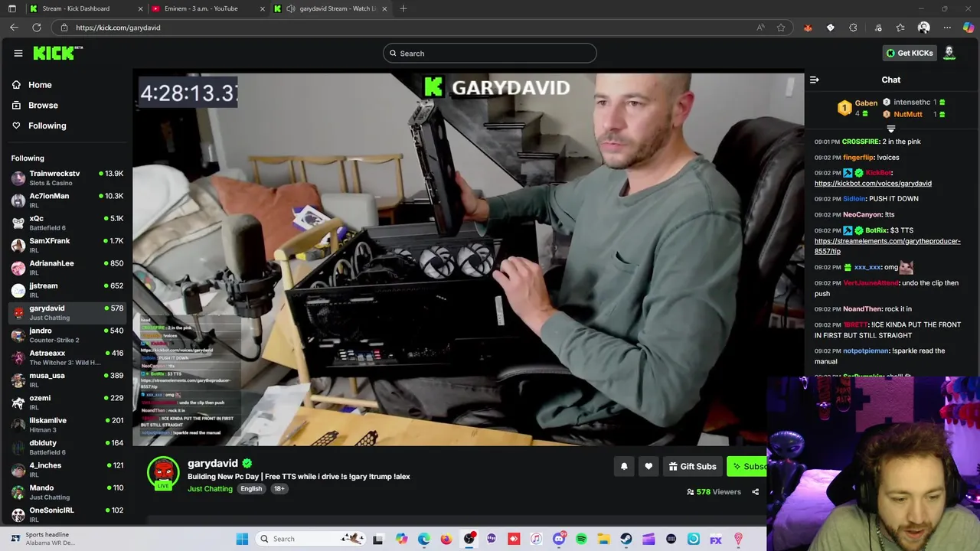Image resolution: width=980 pixels, height=551 pixels.
Task: Click the Get KICKs button
Action: point(910,53)
